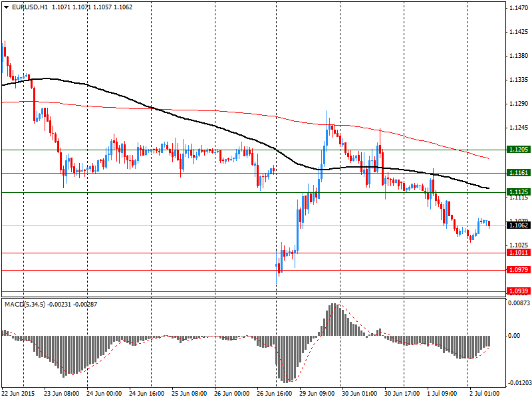Click the 24 Jun 00:00 time axis label
Viewport: 532px width, 399px height.
104,394
